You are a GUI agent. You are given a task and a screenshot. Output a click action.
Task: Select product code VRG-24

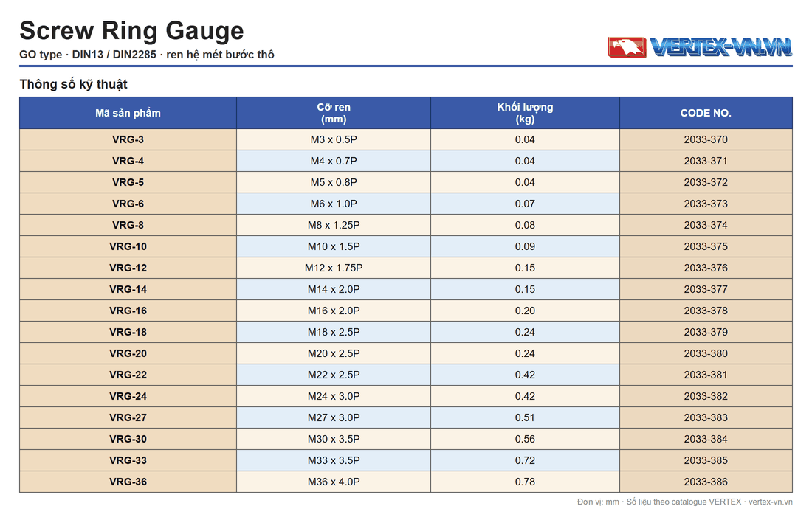coord(128,396)
